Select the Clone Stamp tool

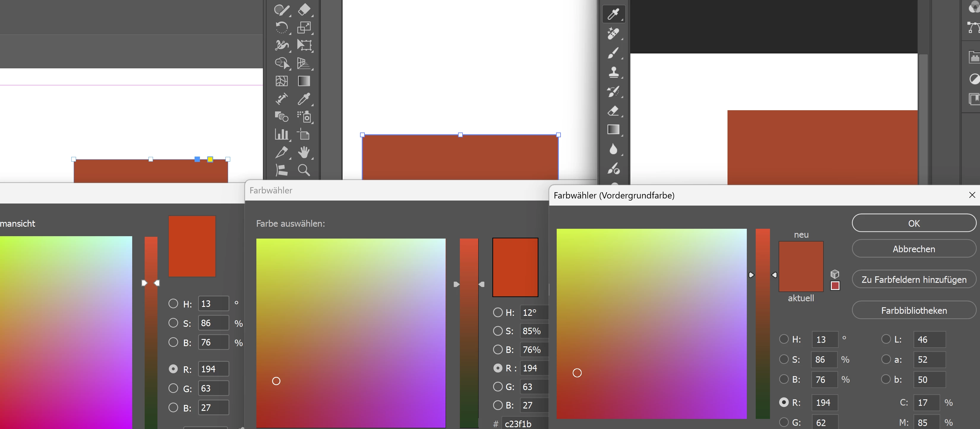pos(613,72)
